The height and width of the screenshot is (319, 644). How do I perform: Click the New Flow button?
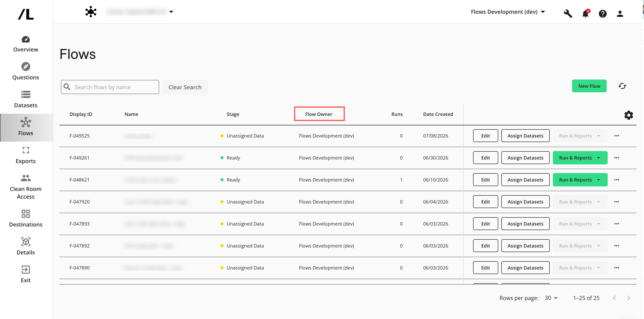coord(589,86)
